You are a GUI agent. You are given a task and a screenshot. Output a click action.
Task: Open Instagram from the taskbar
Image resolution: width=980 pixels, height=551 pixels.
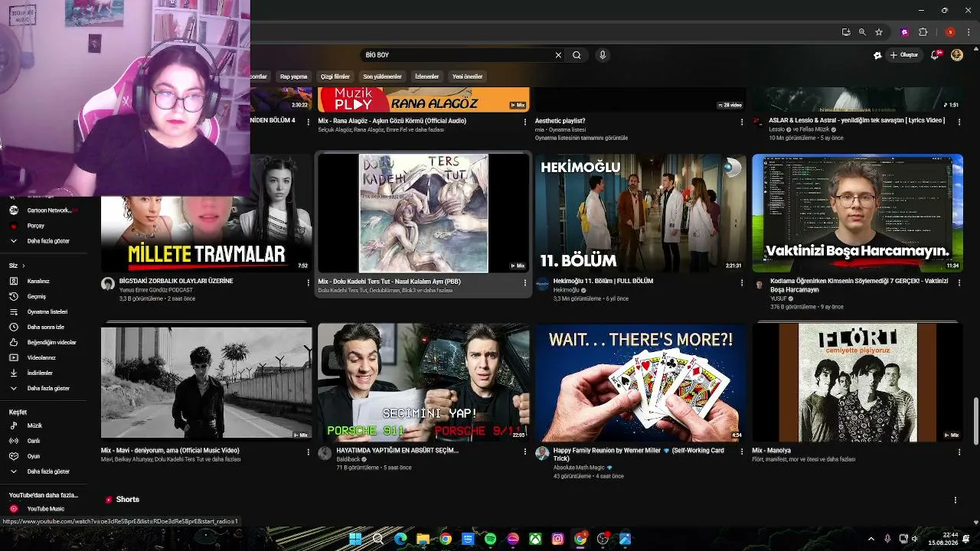558,539
